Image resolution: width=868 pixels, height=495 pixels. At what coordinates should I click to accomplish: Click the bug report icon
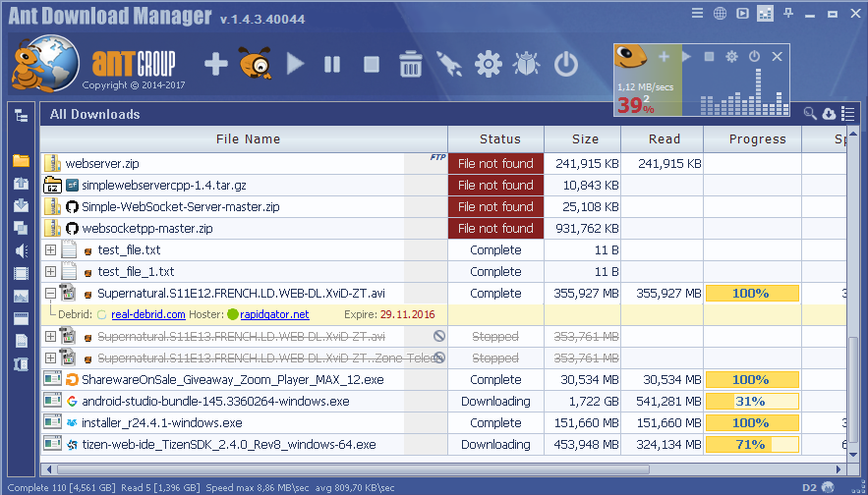point(527,64)
